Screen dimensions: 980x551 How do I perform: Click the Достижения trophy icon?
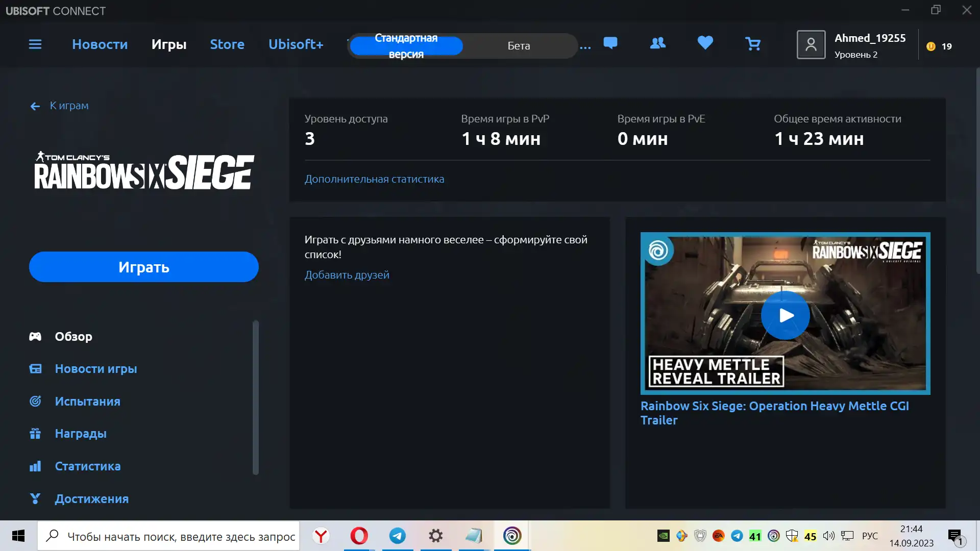pyautogui.click(x=35, y=498)
